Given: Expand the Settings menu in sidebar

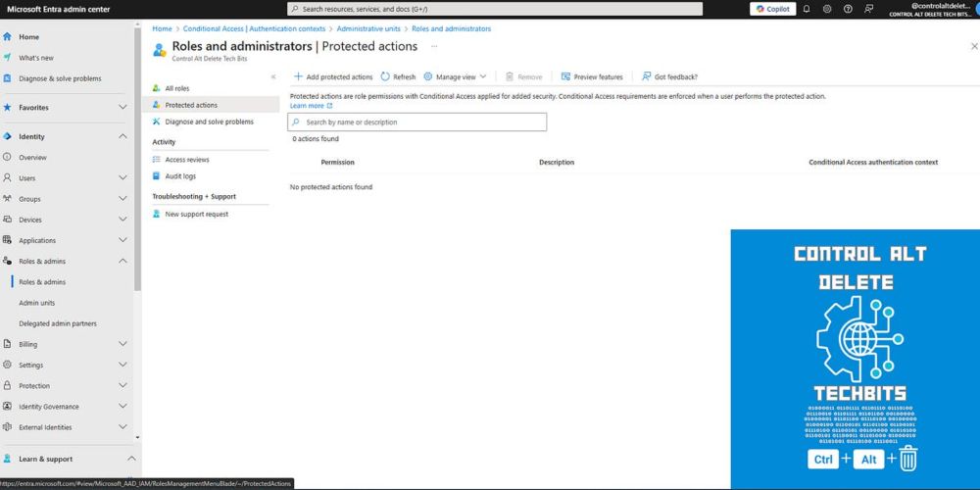Looking at the screenshot, I should [122, 365].
